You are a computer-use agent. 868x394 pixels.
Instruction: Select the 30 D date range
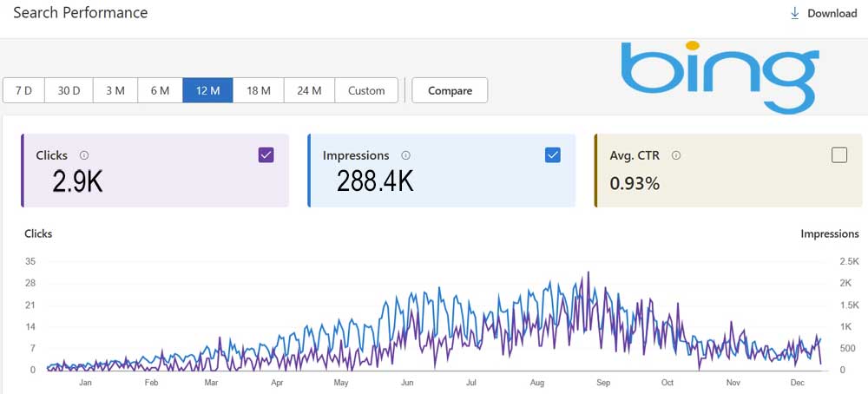69,90
